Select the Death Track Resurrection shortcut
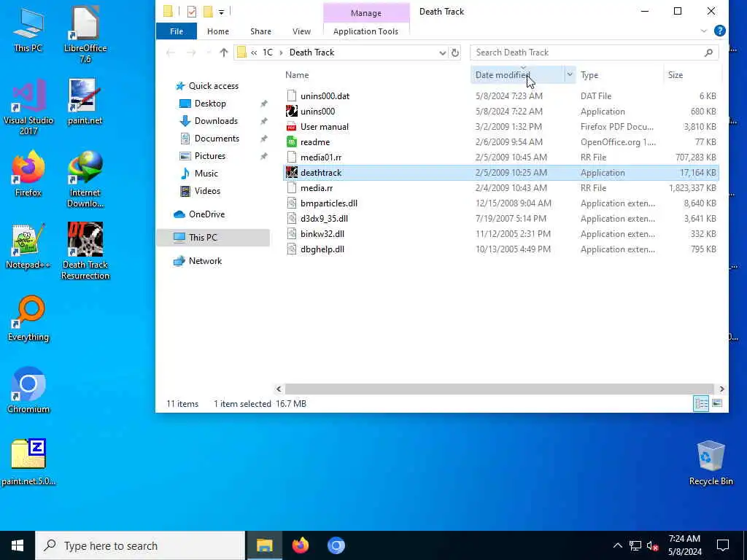 [x=85, y=251]
